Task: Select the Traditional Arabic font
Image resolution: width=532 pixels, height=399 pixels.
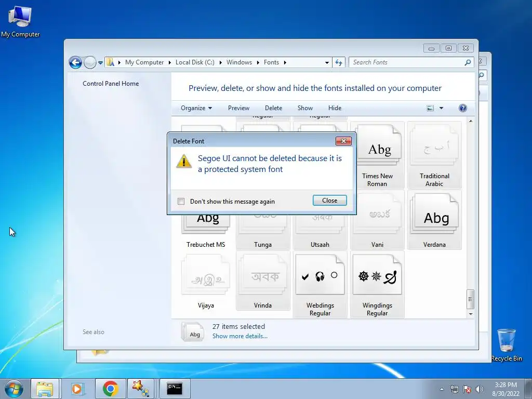Action: (434, 155)
